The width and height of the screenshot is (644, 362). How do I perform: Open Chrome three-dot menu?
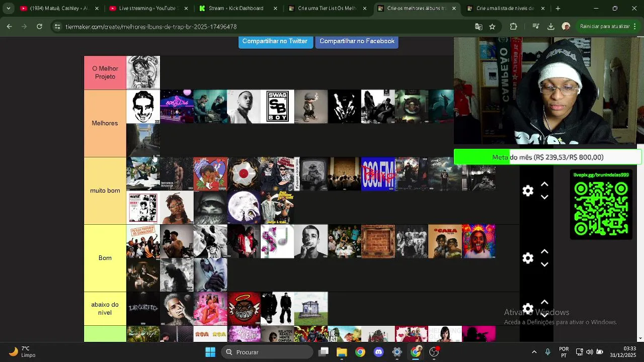(x=635, y=27)
